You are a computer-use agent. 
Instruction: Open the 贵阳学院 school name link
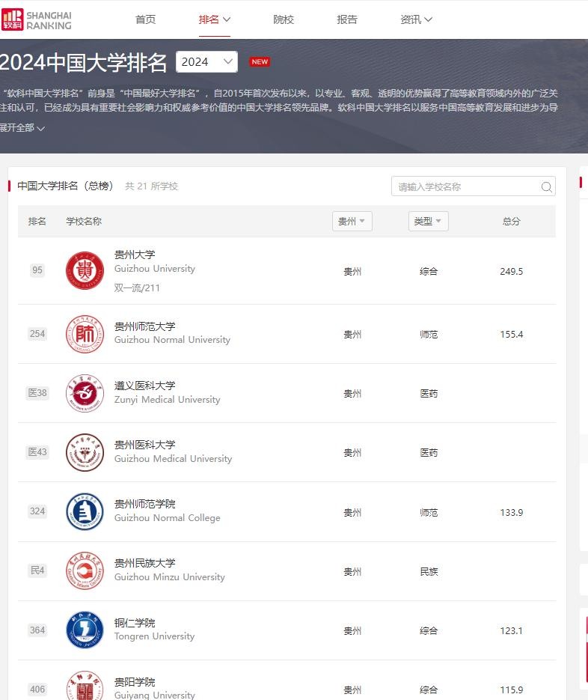(135, 682)
